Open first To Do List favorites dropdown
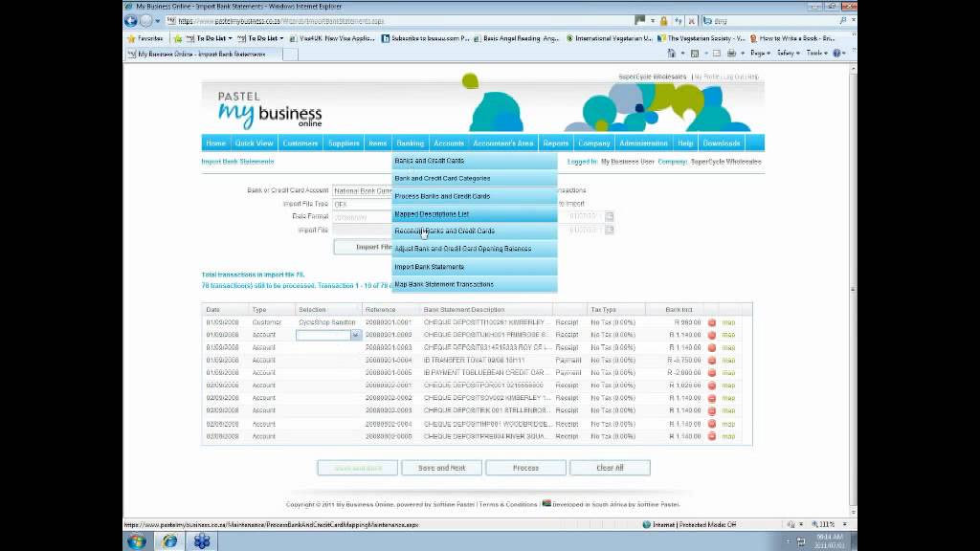 click(230, 38)
